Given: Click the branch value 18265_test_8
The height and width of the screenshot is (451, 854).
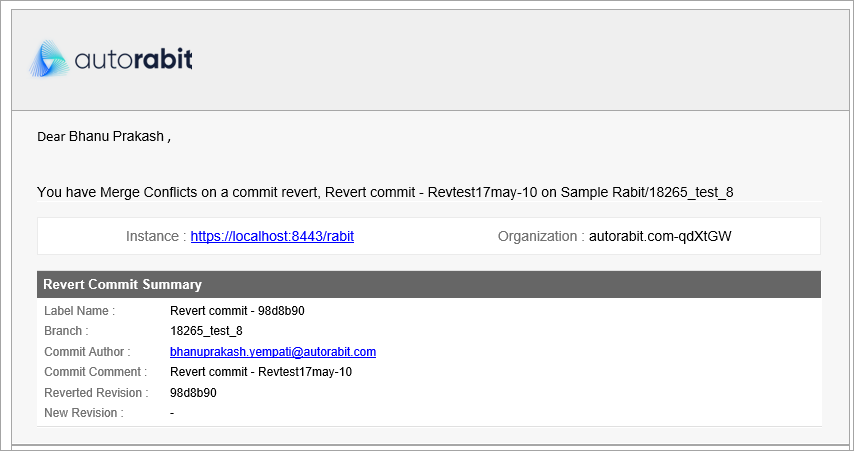Looking at the screenshot, I should [206, 331].
